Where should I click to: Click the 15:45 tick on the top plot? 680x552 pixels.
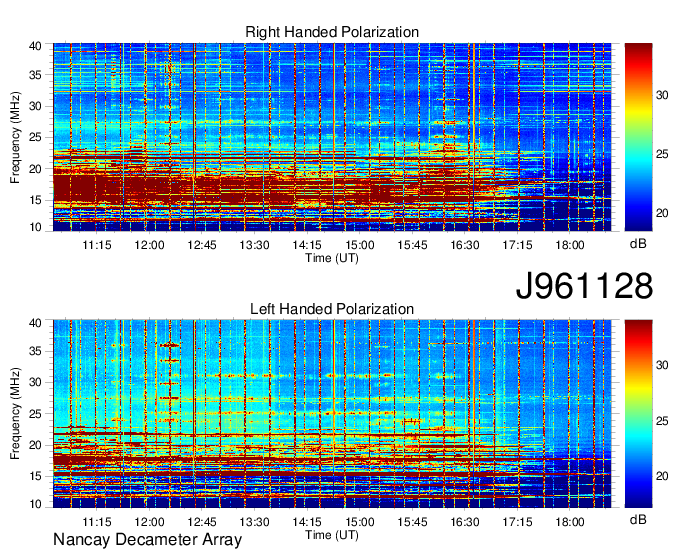click(412, 245)
